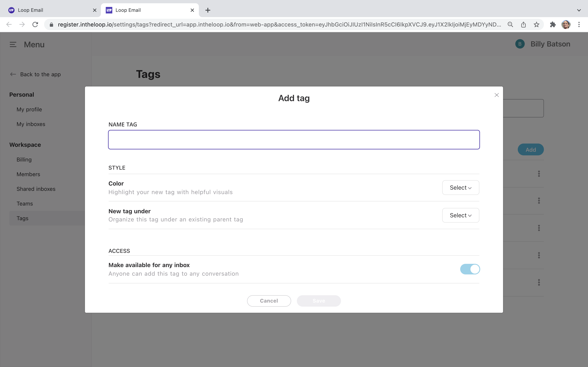Open the Members settings page

pyautogui.click(x=28, y=174)
